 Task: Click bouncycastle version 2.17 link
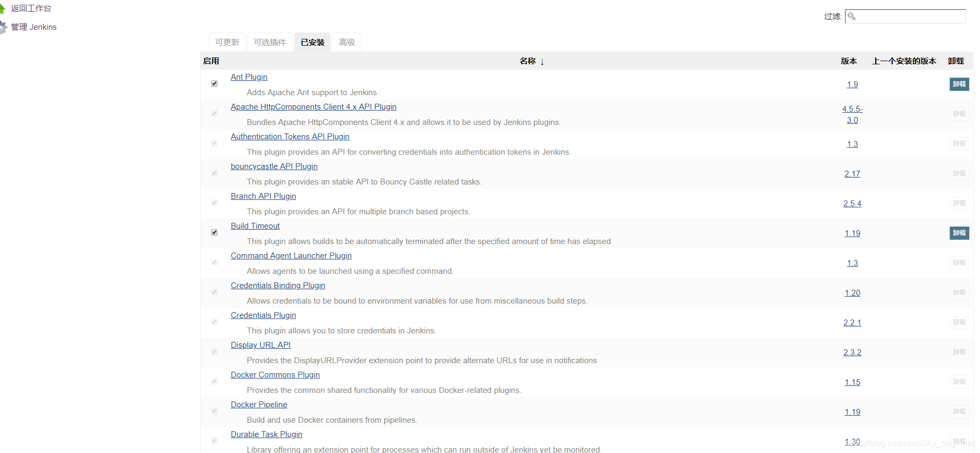852,174
